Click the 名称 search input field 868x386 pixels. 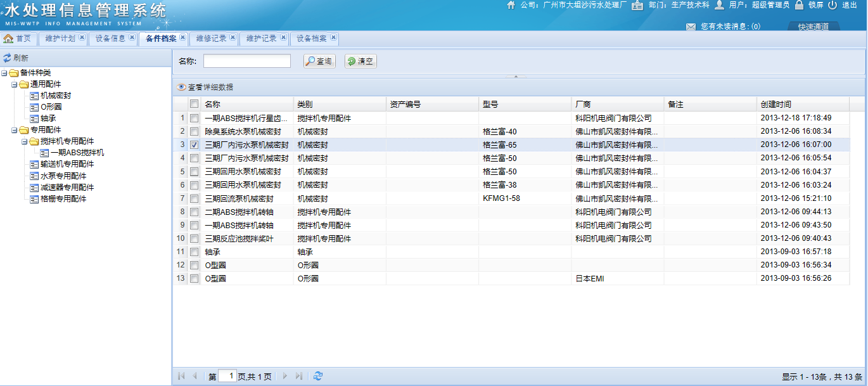click(246, 61)
